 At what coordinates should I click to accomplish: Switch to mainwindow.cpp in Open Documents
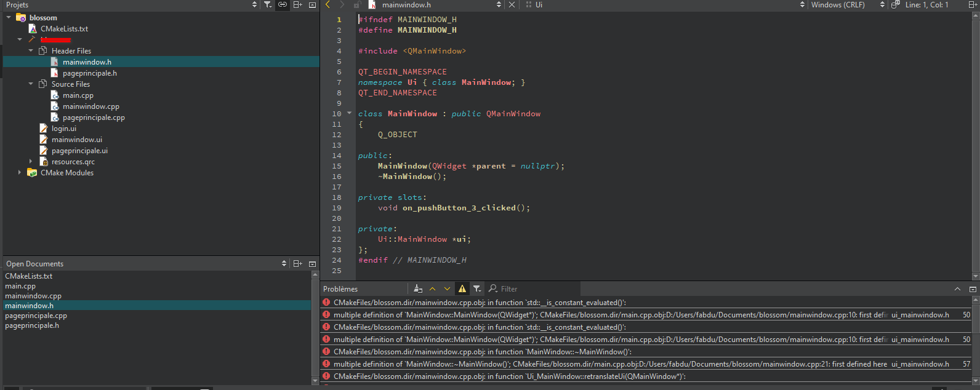pos(33,296)
